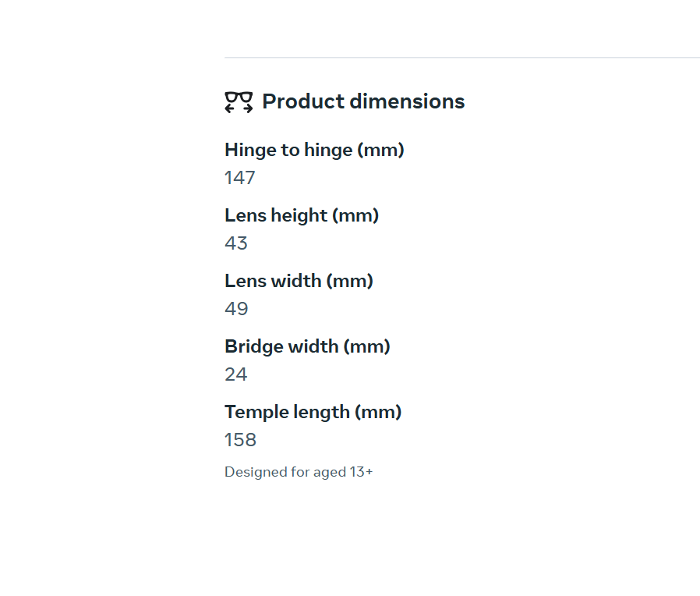Click the temple length value 158

point(240,440)
